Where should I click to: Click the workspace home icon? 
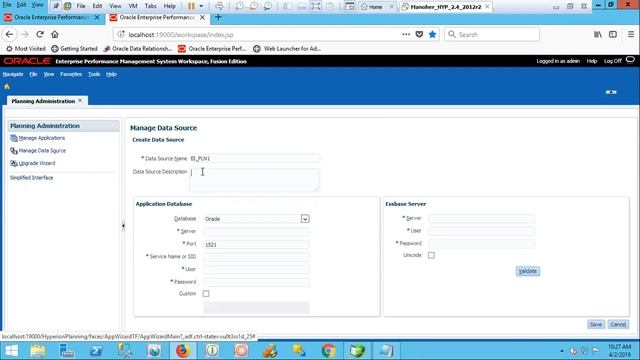pos(7,87)
